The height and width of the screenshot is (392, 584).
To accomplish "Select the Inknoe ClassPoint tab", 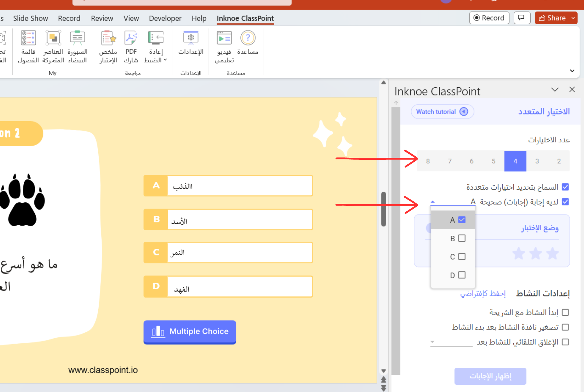I will 245,18.
